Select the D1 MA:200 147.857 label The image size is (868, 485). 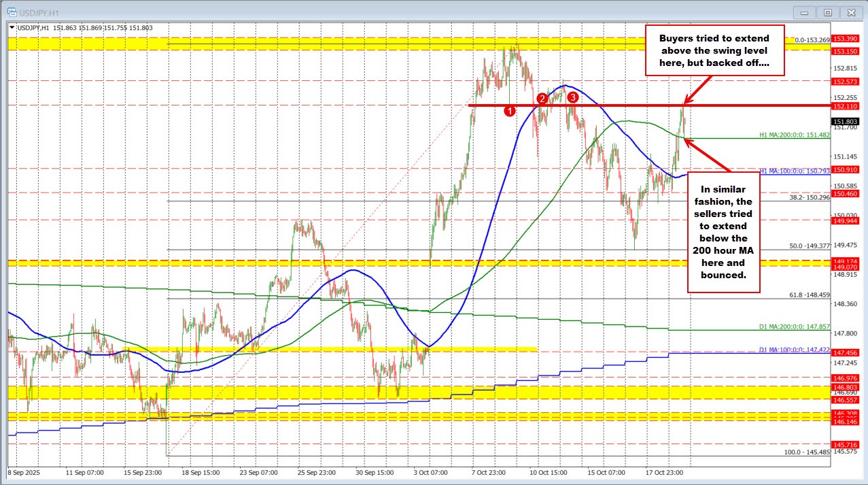pyautogui.click(x=794, y=327)
